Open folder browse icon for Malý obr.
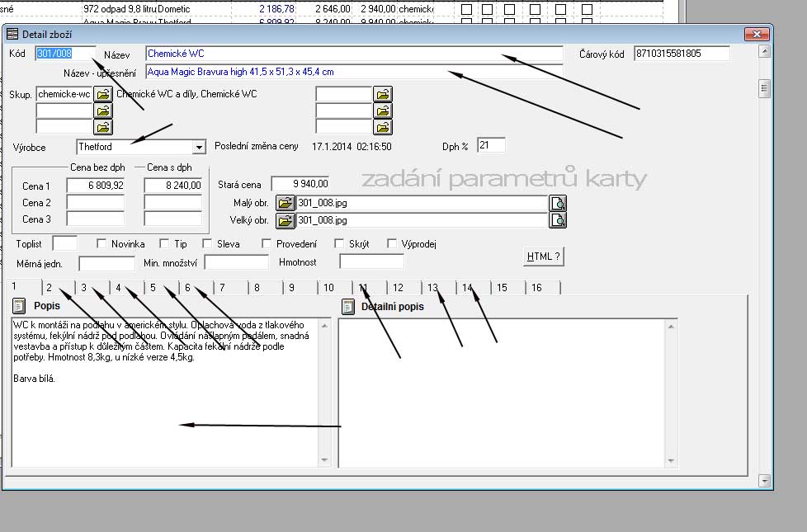This screenshot has height=532, width=807. (x=286, y=203)
